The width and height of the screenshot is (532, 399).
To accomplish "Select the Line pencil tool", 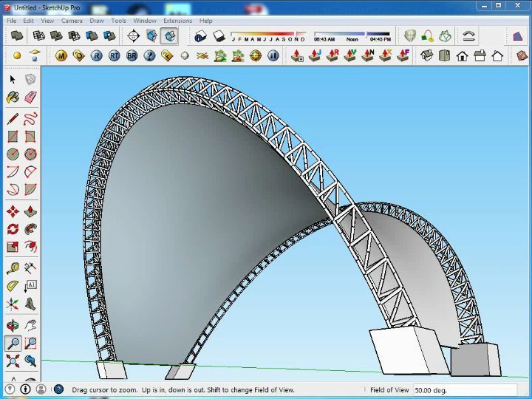I will point(13,119).
